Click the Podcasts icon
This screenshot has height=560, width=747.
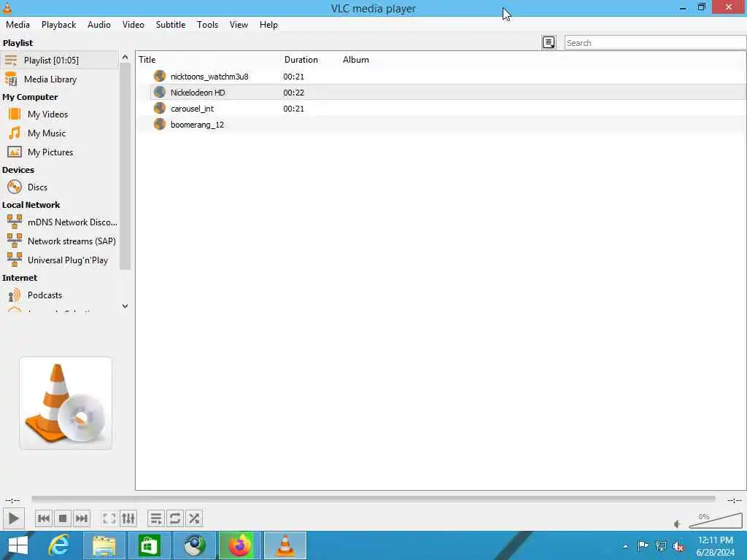pos(15,295)
